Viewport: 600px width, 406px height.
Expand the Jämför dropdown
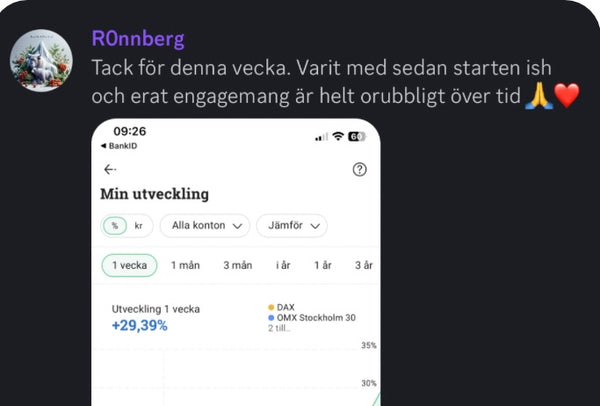291,226
